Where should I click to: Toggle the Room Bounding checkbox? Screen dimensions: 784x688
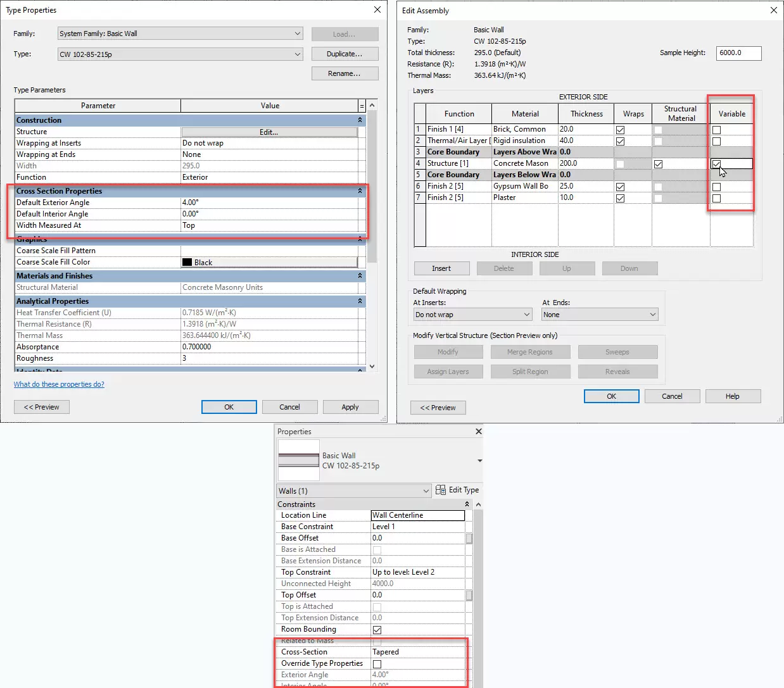point(377,630)
